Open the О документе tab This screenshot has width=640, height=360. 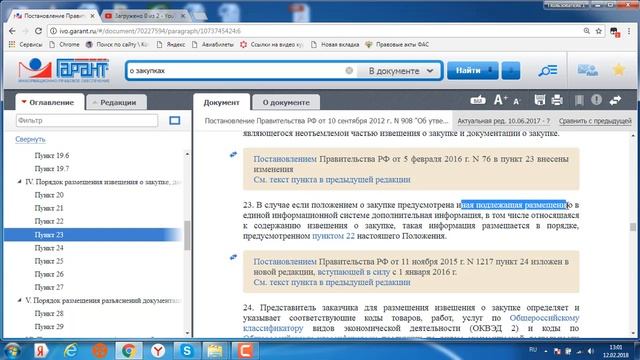(286, 102)
